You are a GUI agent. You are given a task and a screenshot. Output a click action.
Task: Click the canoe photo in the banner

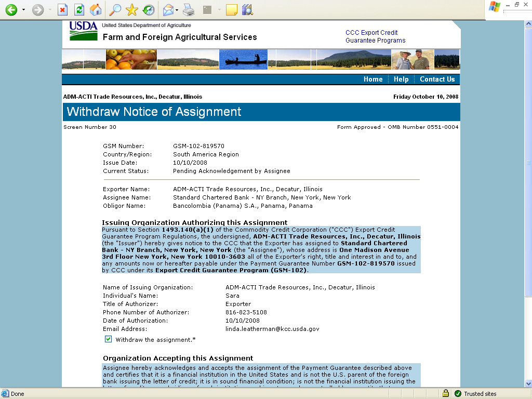[243, 59]
